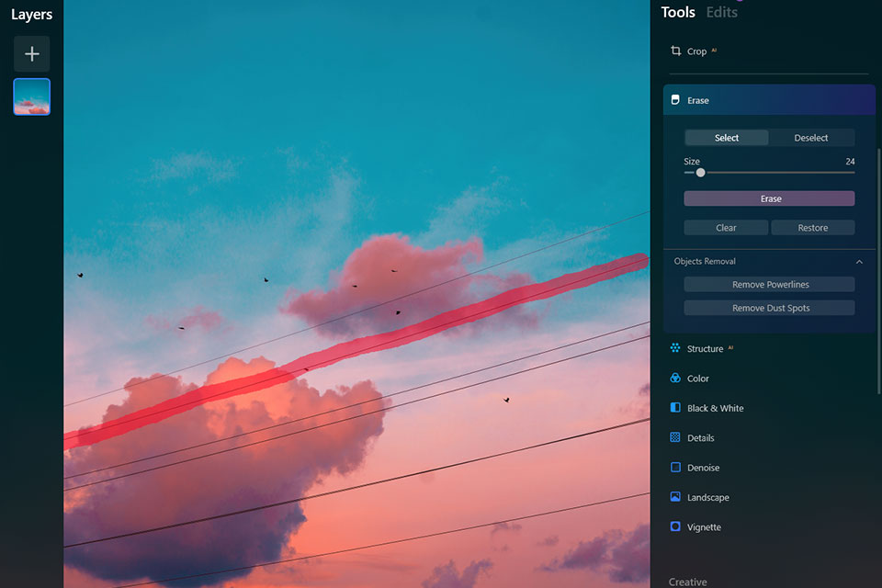Click the Black & White tool icon
This screenshot has width=882, height=588.
(675, 408)
